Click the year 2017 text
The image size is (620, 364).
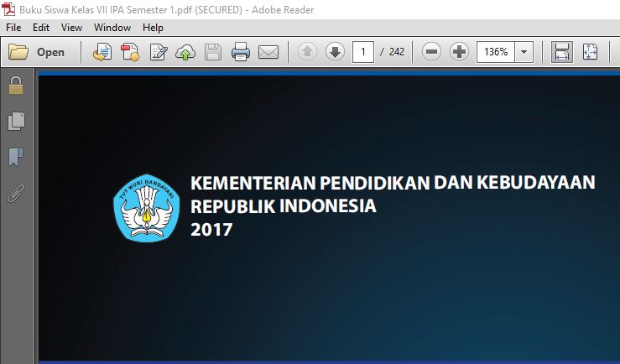pos(211,230)
